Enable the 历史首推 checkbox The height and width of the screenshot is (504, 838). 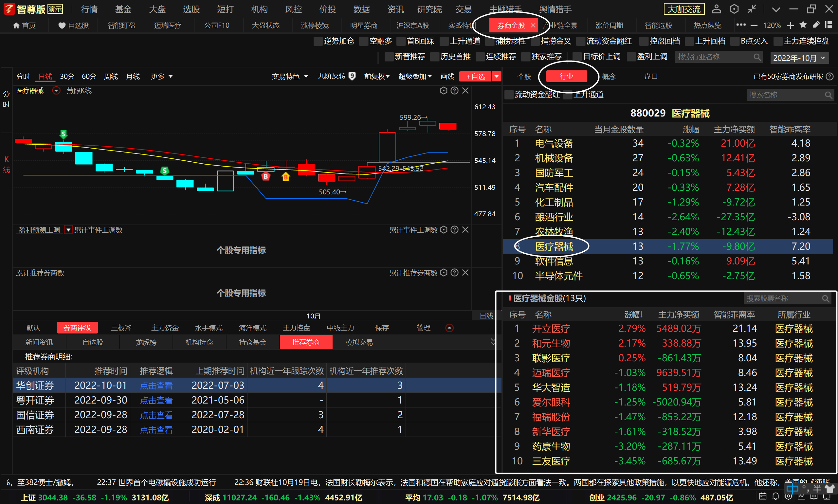coord(434,57)
